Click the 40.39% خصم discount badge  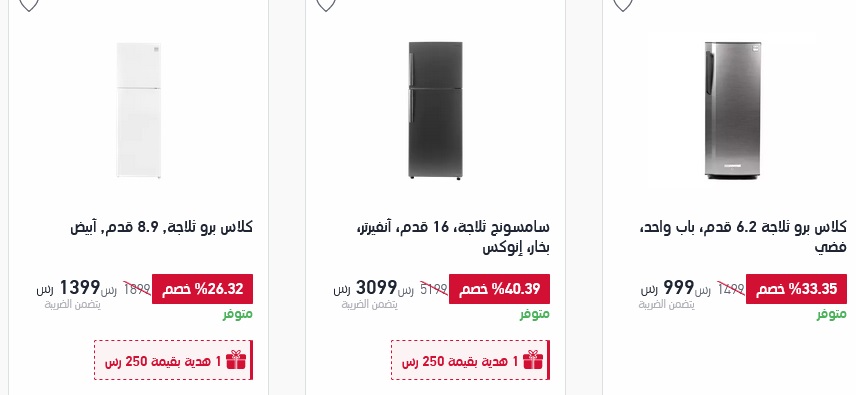click(x=500, y=289)
